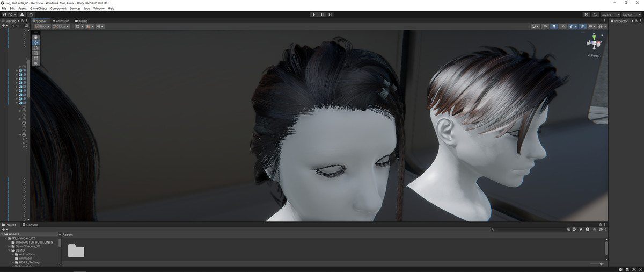Screen dimensions: 644x272
Task: Lock the Project panel
Action: pos(601,224)
